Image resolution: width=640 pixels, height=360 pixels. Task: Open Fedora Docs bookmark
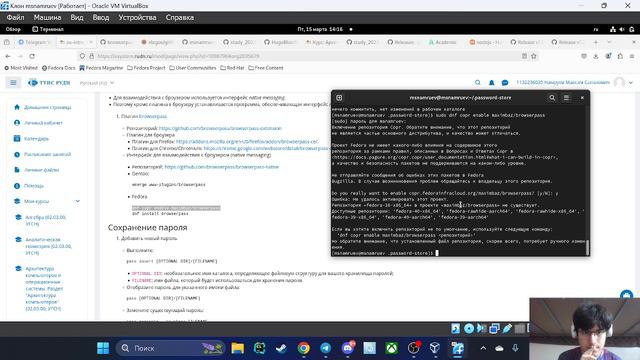pos(59,68)
